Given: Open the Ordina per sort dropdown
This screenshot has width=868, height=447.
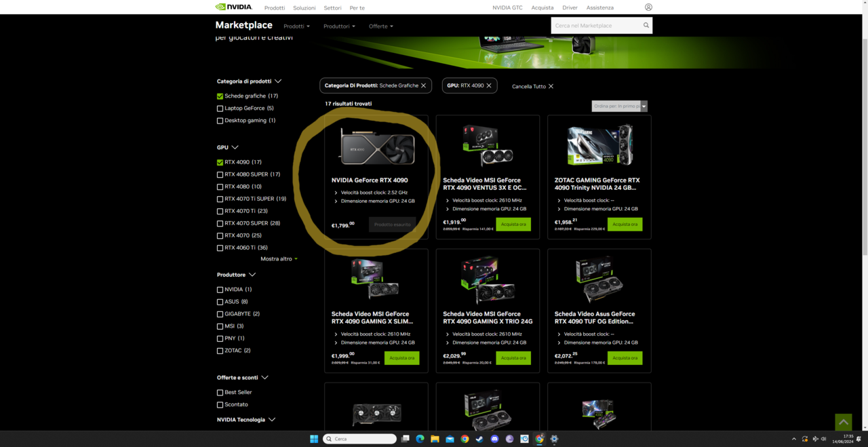Looking at the screenshot, I should point(620,106).
